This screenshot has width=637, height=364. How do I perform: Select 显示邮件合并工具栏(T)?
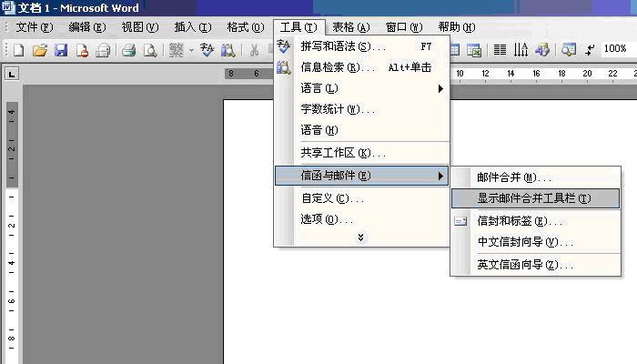point(536,198)
